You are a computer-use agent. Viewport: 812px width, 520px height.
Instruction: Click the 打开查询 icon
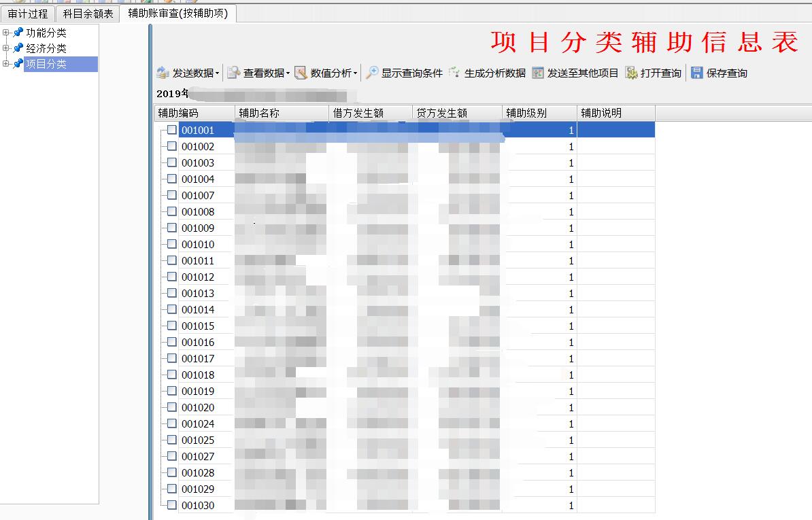632,73
